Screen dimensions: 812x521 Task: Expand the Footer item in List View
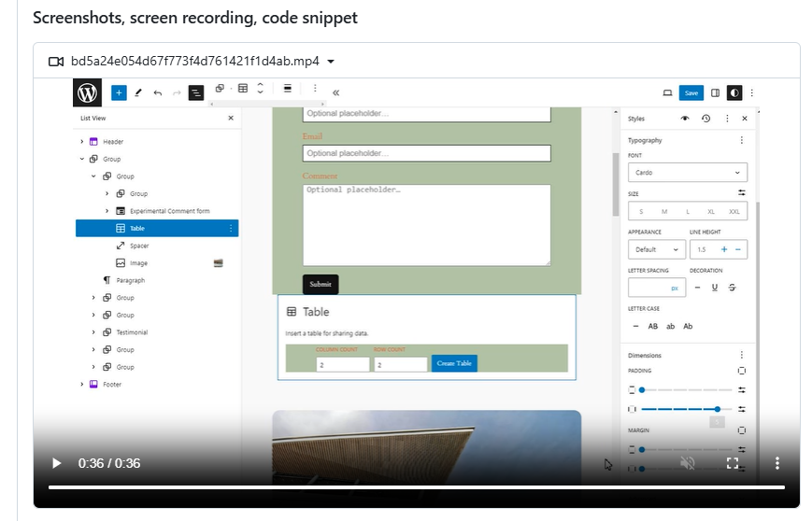[82, 384]
